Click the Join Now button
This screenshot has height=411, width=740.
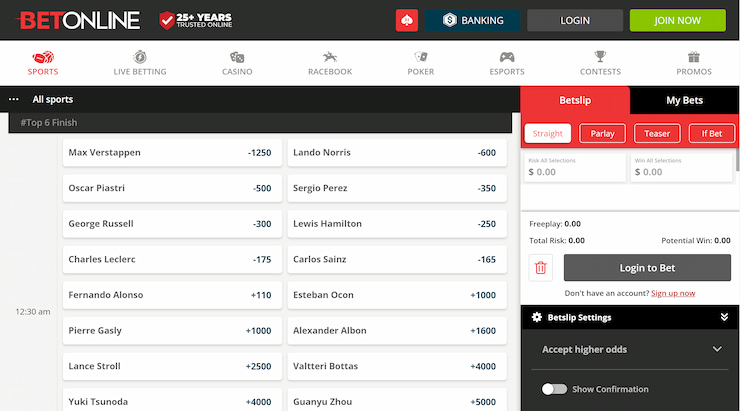click(x=677, y=20)
